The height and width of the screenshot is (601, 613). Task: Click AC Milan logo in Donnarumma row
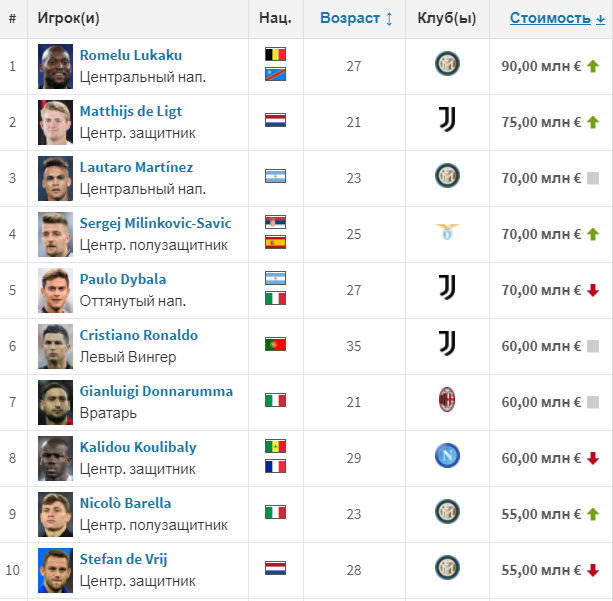click(x=447, y=401)
